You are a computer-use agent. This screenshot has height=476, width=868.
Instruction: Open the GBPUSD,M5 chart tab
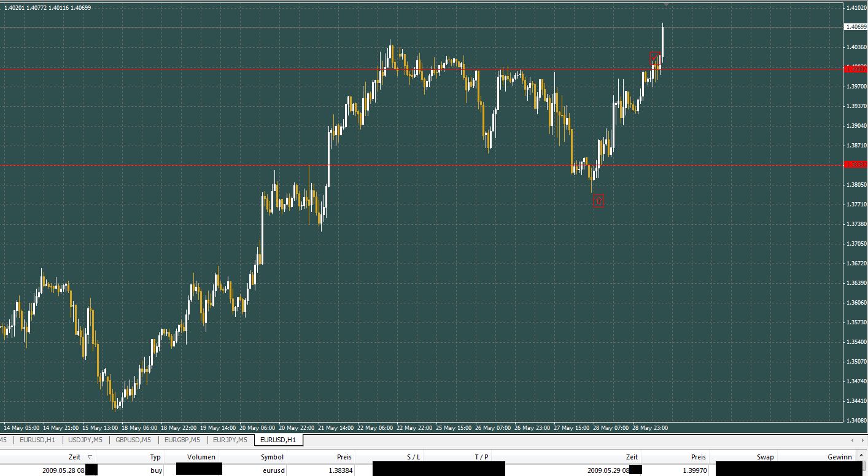[x=133, y=440]
